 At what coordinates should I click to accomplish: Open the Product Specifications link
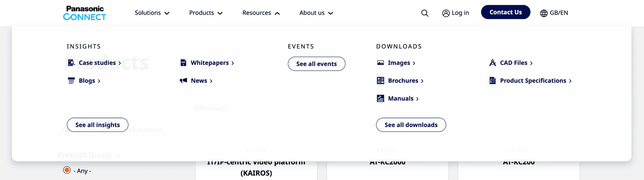point(536,80)
